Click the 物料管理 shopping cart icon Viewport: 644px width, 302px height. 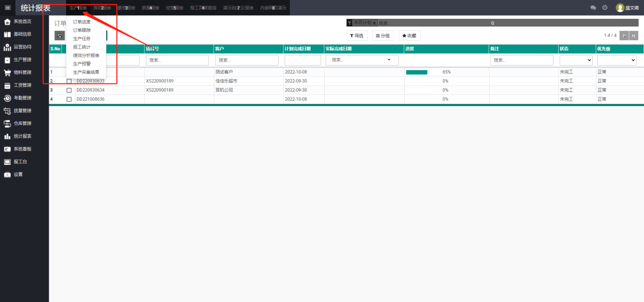point(7,72)
